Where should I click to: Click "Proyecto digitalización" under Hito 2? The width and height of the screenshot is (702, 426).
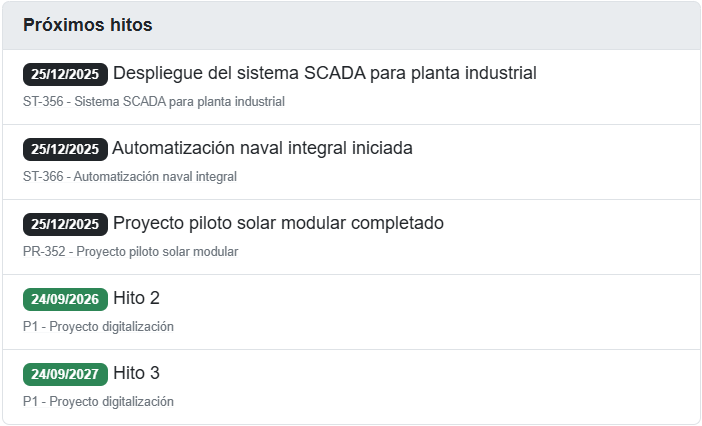click(x=112, y=326)
